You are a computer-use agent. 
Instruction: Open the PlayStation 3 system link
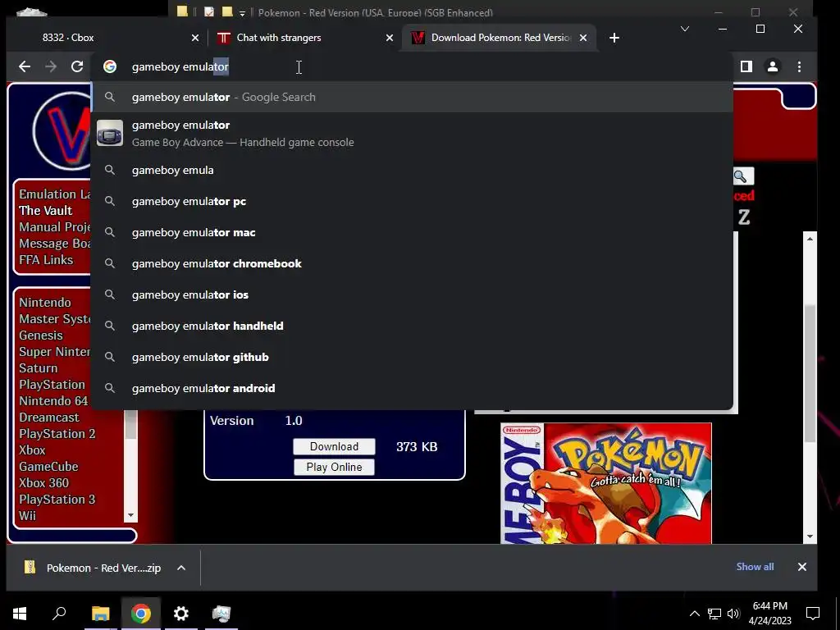tap(57, 500)
